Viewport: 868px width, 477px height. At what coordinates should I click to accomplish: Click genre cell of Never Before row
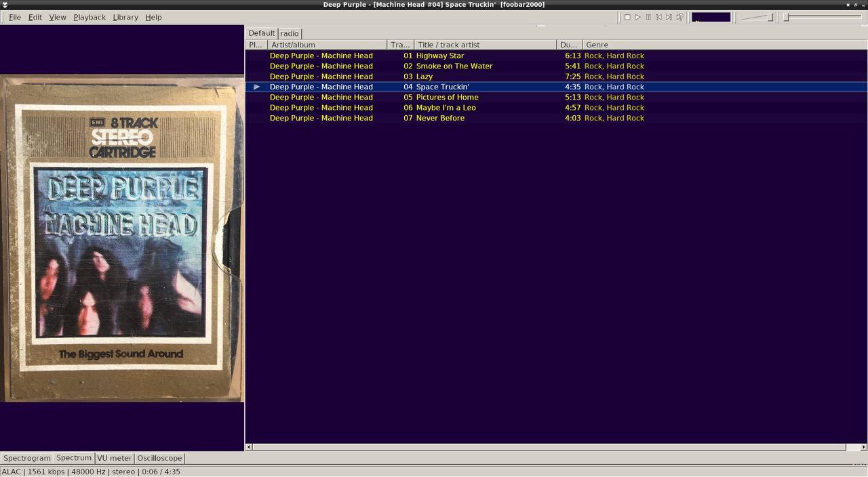[614, 118]
